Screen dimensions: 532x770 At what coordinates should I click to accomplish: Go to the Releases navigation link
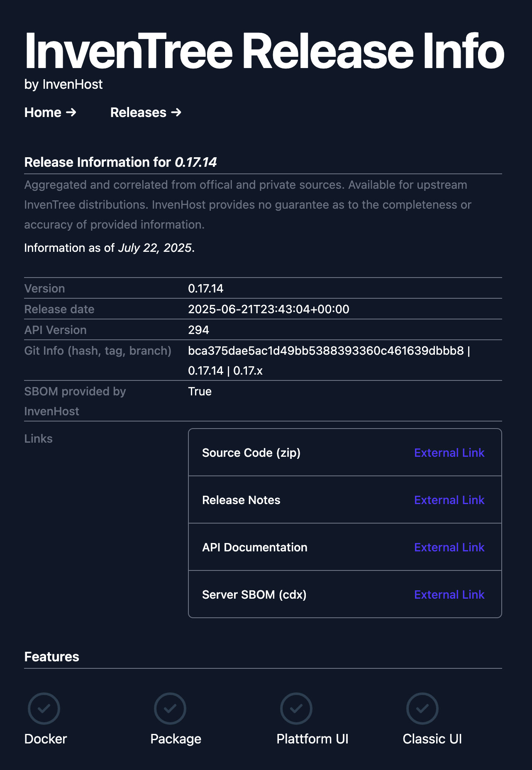pos(146,112)
